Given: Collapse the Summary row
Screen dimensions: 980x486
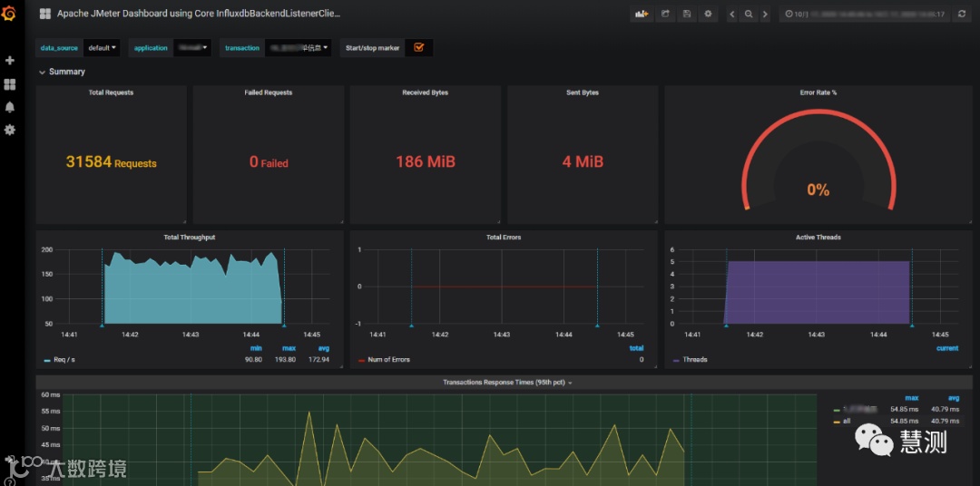Looking at the screenshot, I should click(x=62, y=72).
